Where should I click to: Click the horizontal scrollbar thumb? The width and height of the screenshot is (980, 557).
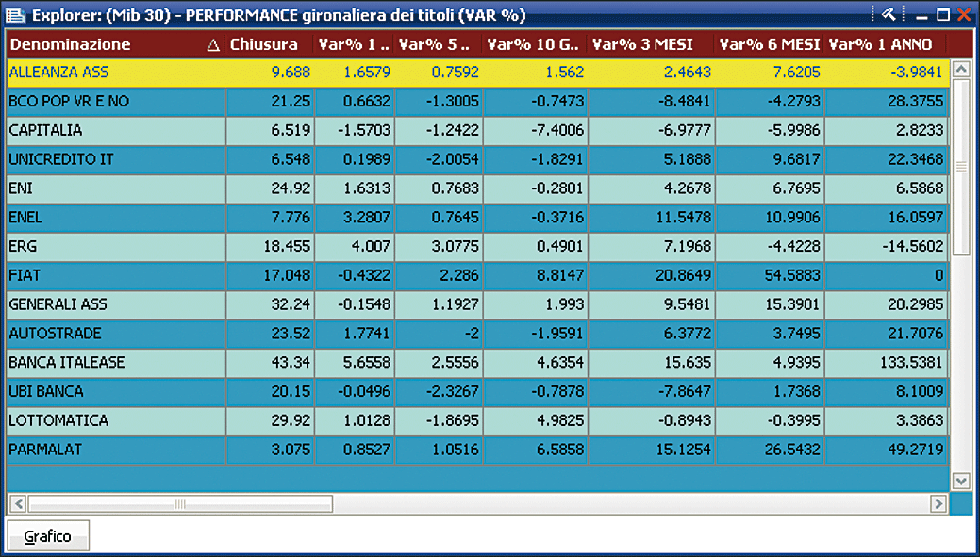coord(180,503)
